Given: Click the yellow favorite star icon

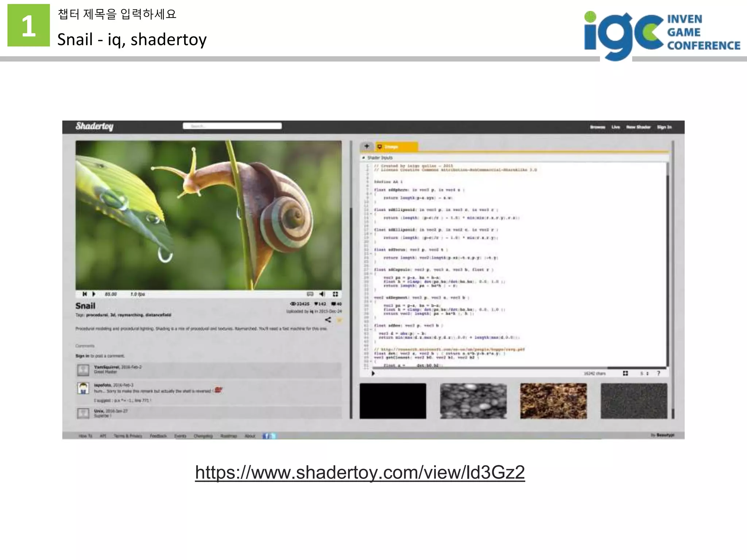Looking at the screenshot, I should 339,320.
